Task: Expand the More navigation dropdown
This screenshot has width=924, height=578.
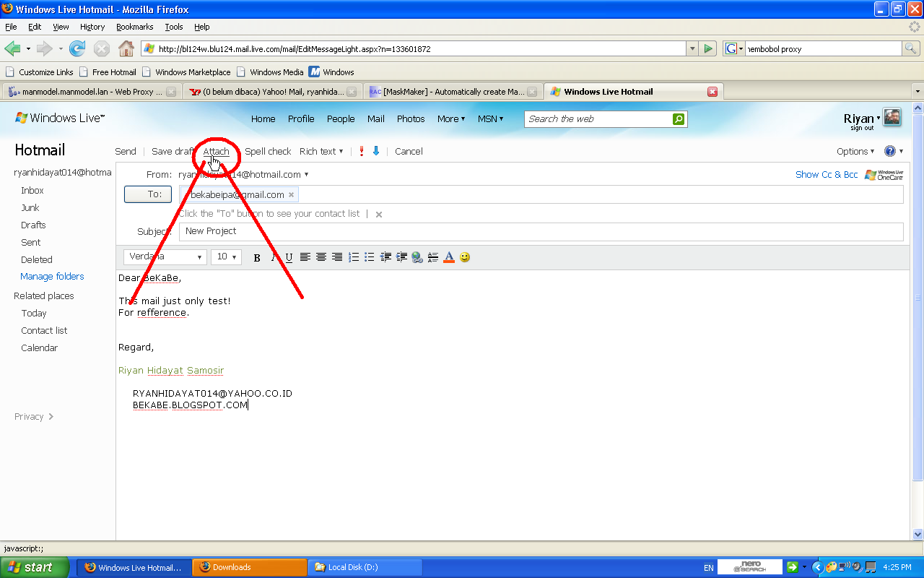Action: [451, 119]
